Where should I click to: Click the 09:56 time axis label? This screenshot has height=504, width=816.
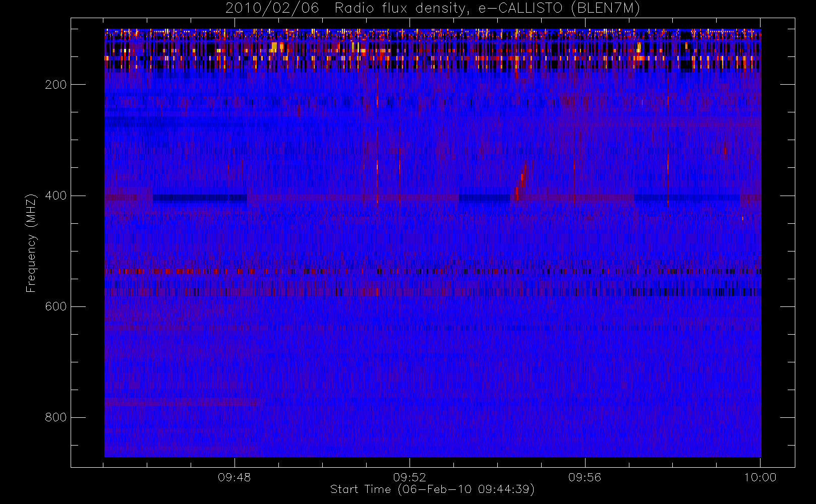pos(585,477)
